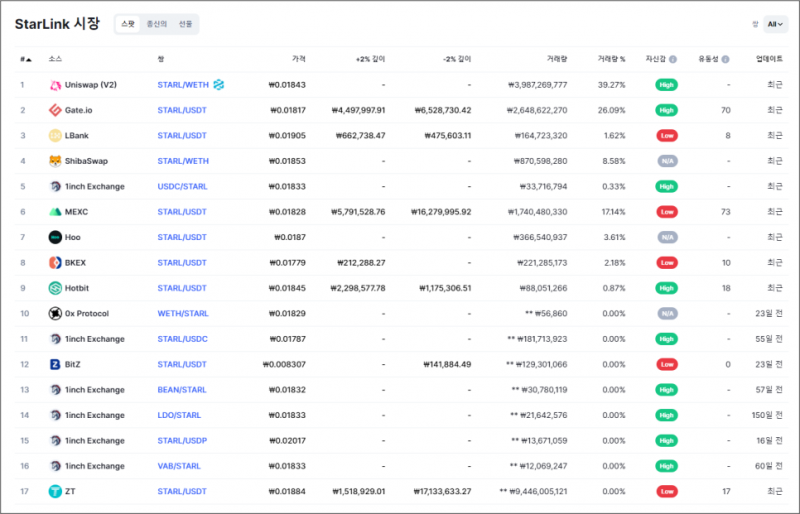This screenshot has width=800, height=514.
Task: Sort by -2% 깊이 column header
Action: pyautogui.click(x=457, y=59)
